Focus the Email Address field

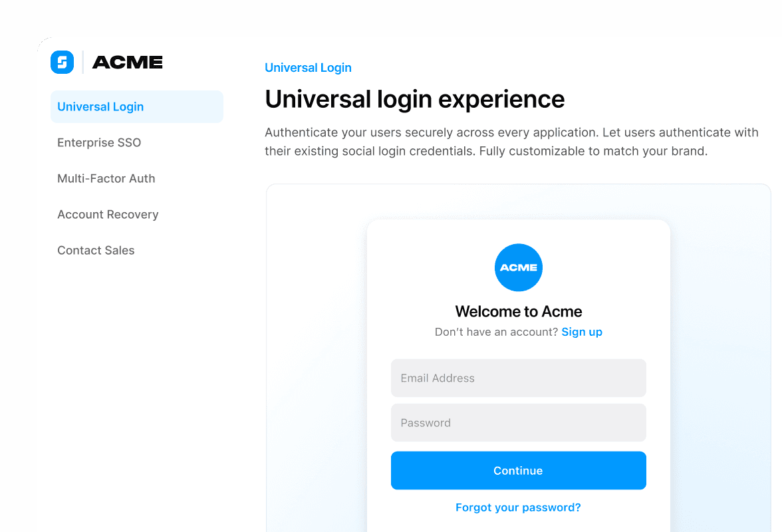click(518, 378)
